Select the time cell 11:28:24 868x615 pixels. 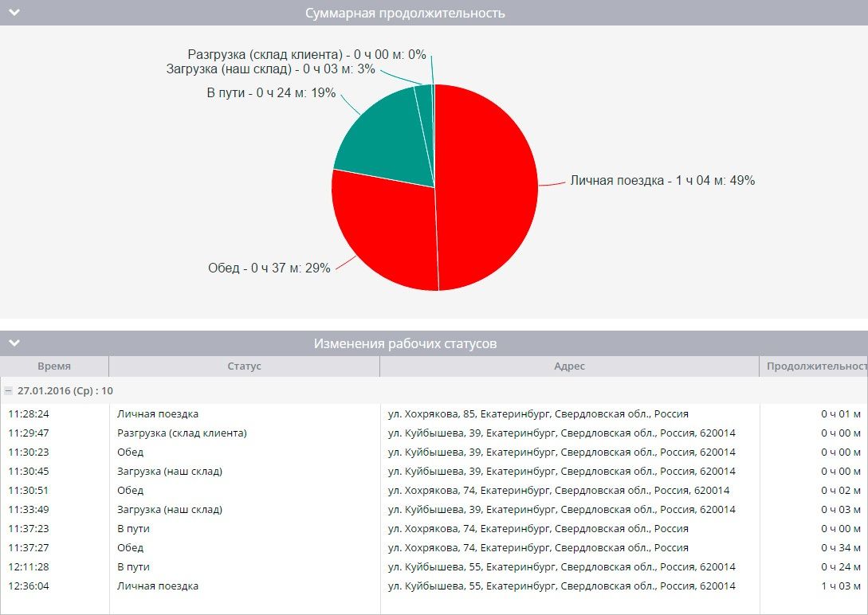[29, 413]
